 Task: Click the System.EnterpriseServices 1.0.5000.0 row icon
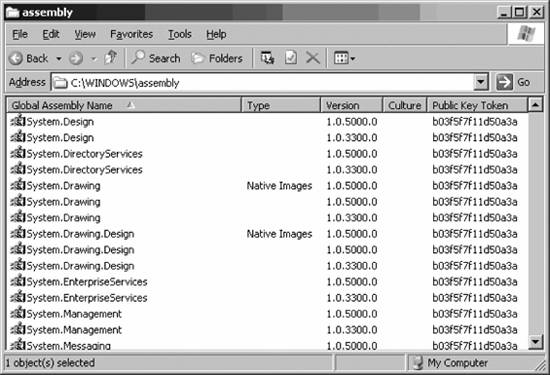point(18,281)
